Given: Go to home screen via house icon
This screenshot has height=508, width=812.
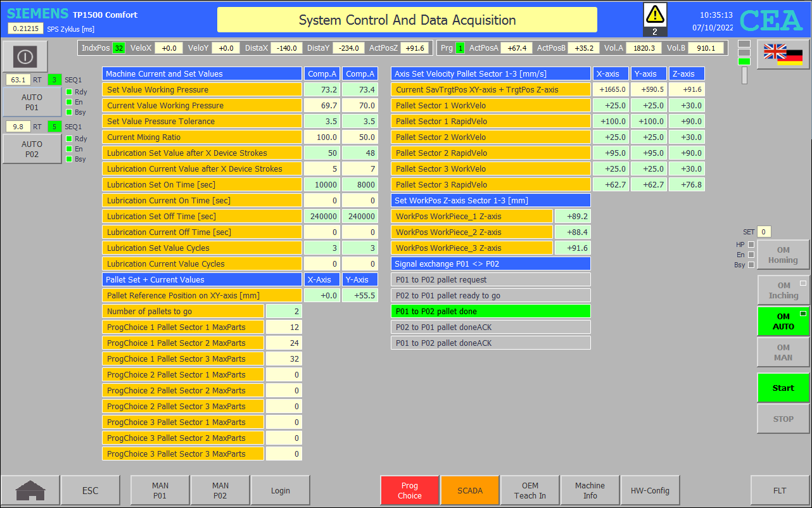Looking at the screenshot, I should coord(30,490).
